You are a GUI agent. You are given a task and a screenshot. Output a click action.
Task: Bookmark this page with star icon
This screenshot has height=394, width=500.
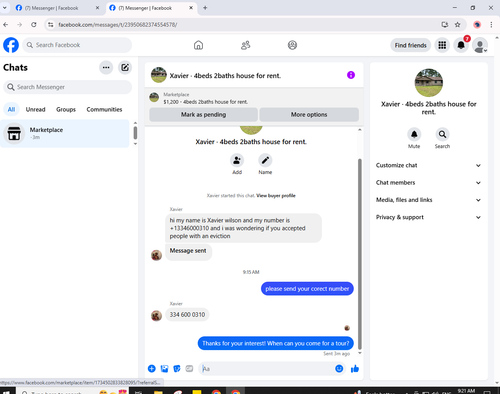(x=457, y=25)
